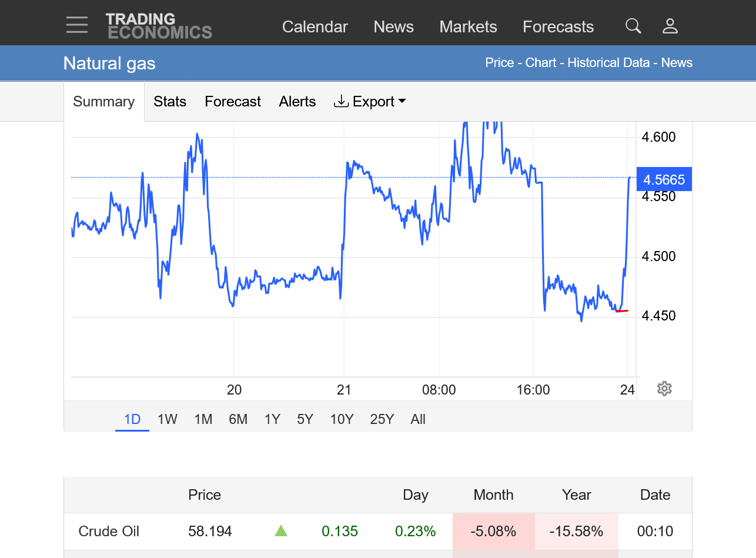This screenshot has height=558, width=756.
Task: Click the Crude Oil link
Action: pos(109,532)
